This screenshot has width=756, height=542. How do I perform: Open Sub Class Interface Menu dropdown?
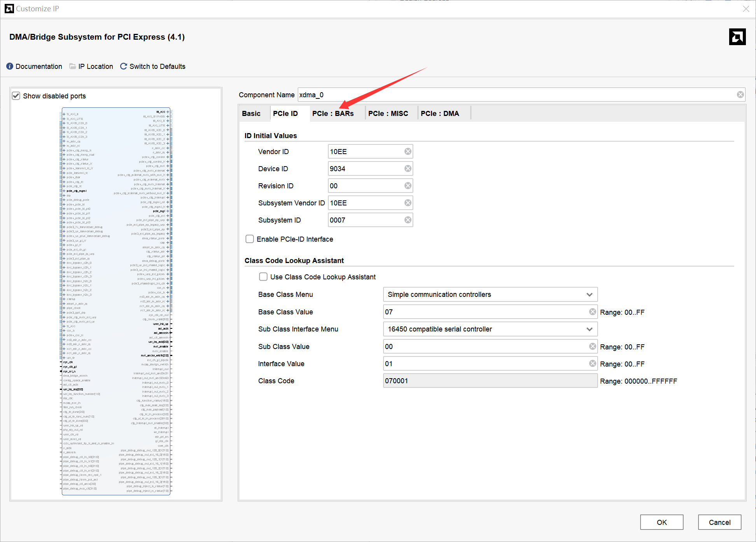click(x=490, y=329)
